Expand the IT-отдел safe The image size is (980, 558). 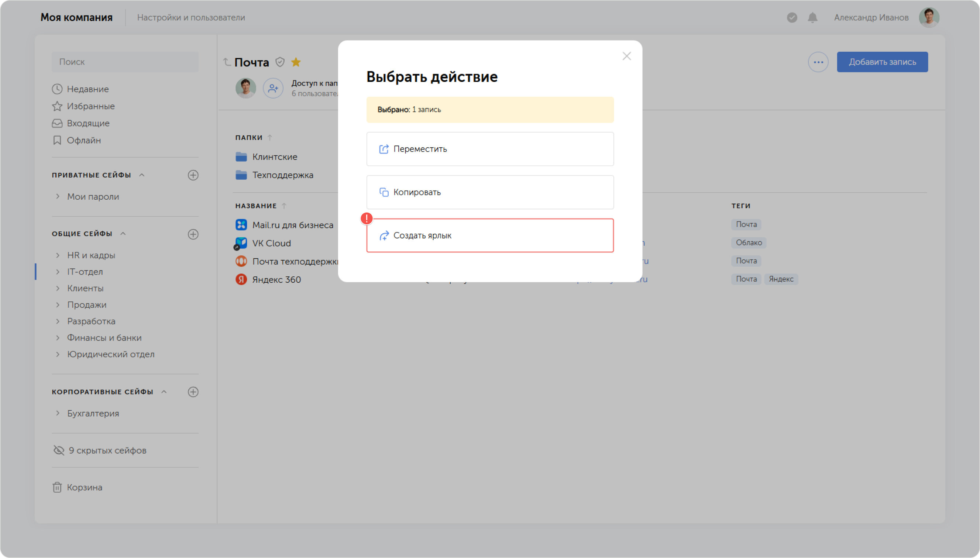pos(58,271)
